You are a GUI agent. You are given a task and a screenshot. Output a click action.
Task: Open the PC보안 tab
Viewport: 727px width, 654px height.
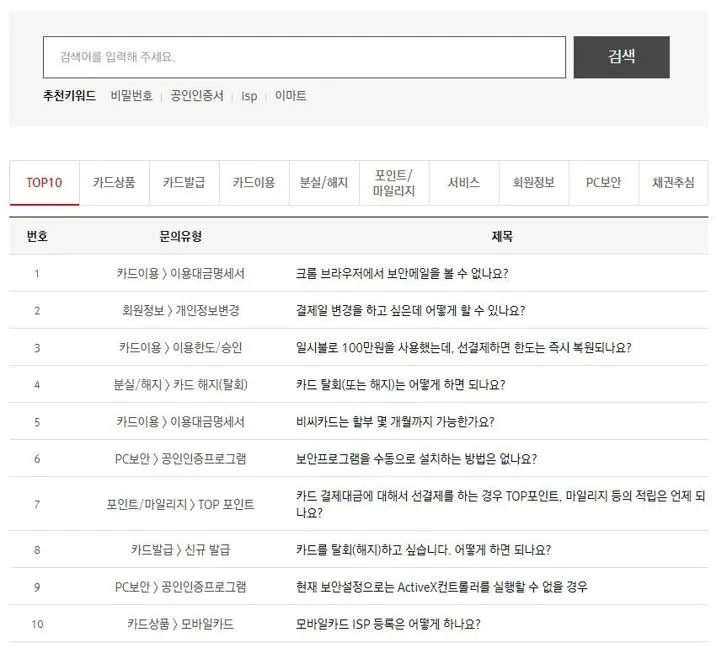pos(604,183)
